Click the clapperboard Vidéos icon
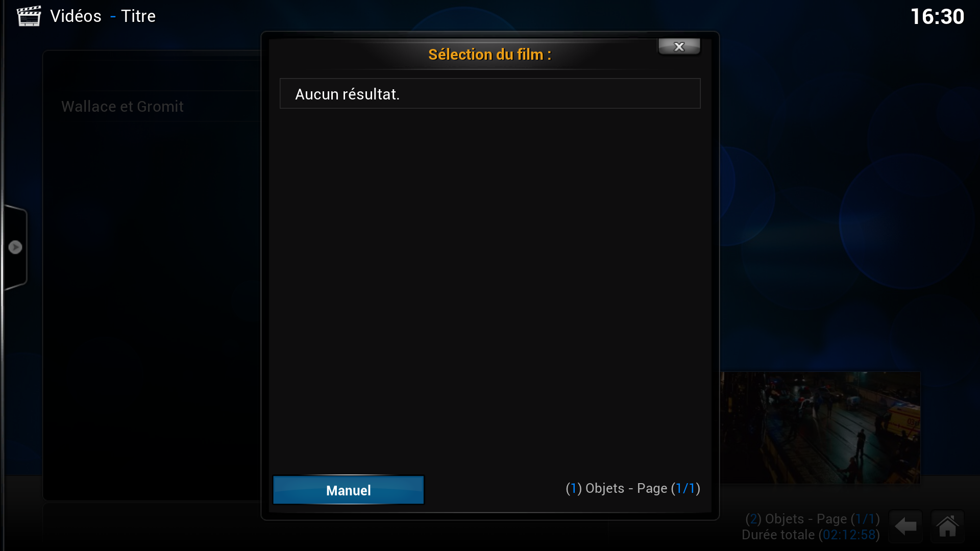This screenshot has width=980, height=551. 29,16
